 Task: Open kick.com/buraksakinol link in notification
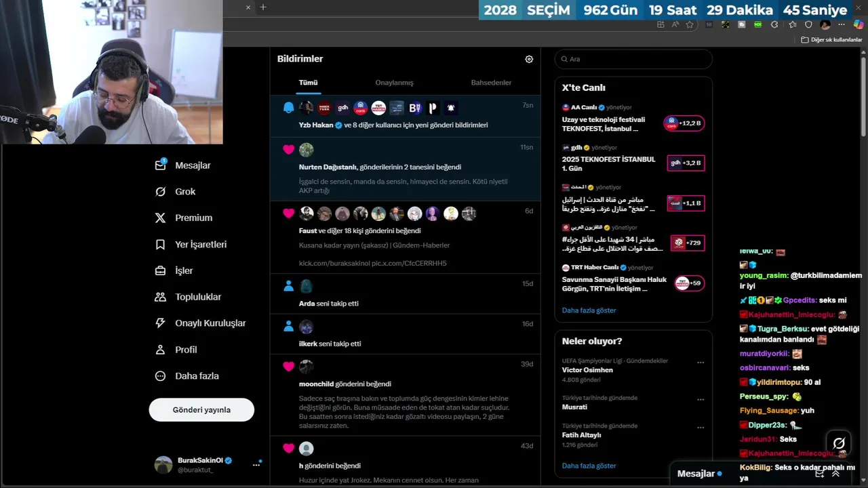tap(334, 264)
